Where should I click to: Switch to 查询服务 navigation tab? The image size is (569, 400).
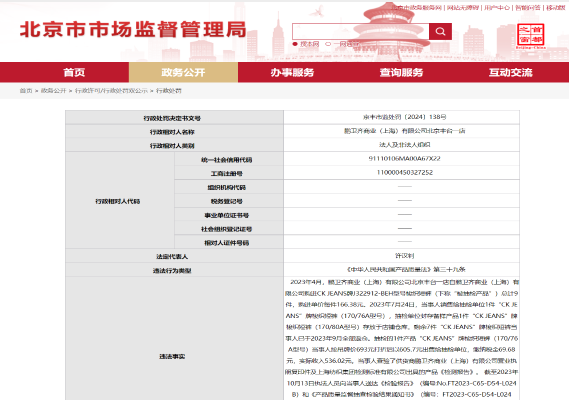401,72
